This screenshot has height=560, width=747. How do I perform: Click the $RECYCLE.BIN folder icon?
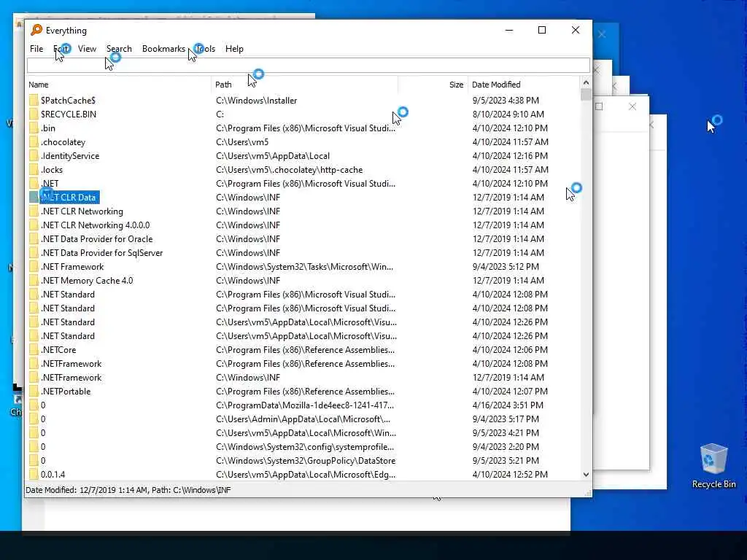[34, 114]
